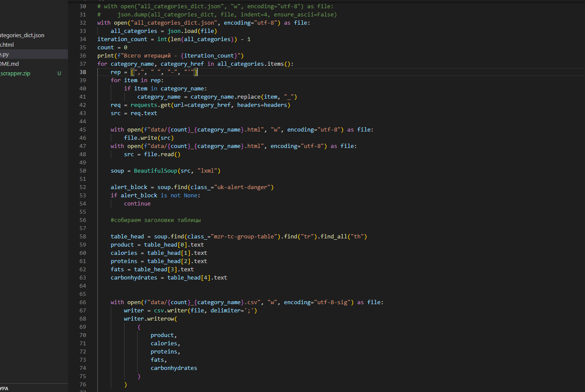Viewport: 585px width, 392px height.
Task: Click 'if item in category_name:' on line 40
Action: (166, 88)
